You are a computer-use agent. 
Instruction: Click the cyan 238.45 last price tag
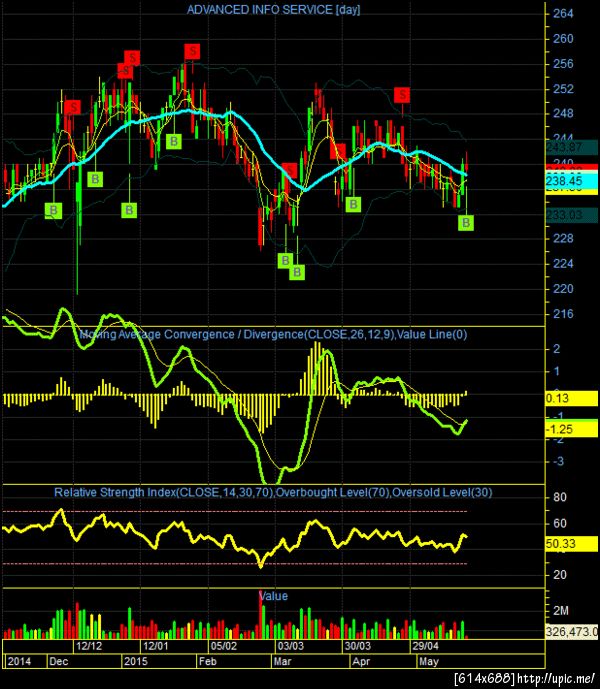pyautogui.click(x=571, y=181)
